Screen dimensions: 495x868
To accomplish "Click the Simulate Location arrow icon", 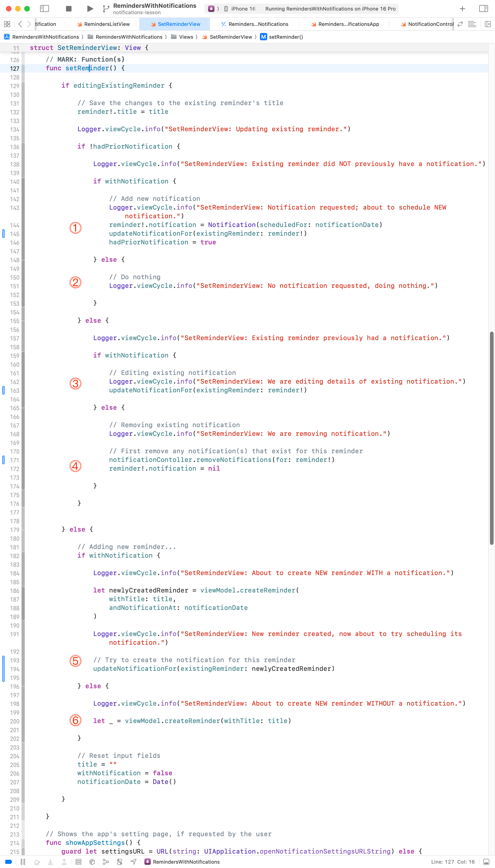I will 134,862.
